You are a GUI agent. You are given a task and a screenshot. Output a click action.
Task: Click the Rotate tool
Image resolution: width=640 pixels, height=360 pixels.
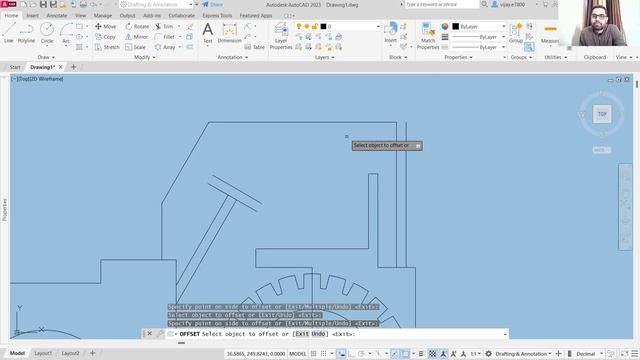[x=137, y=26]
